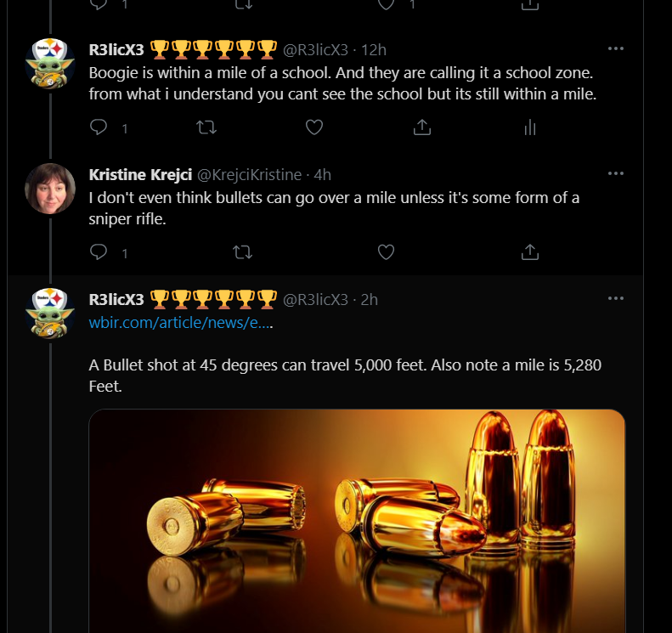Reply to Kristine Krejci's sniper rifle tweet
The image size is (672, 633).
99,252
